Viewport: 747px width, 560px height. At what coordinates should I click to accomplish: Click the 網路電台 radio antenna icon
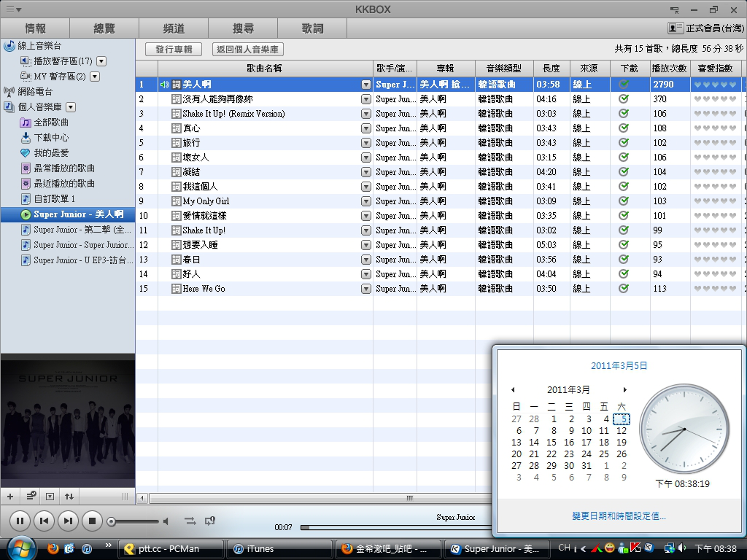[9, 92]
